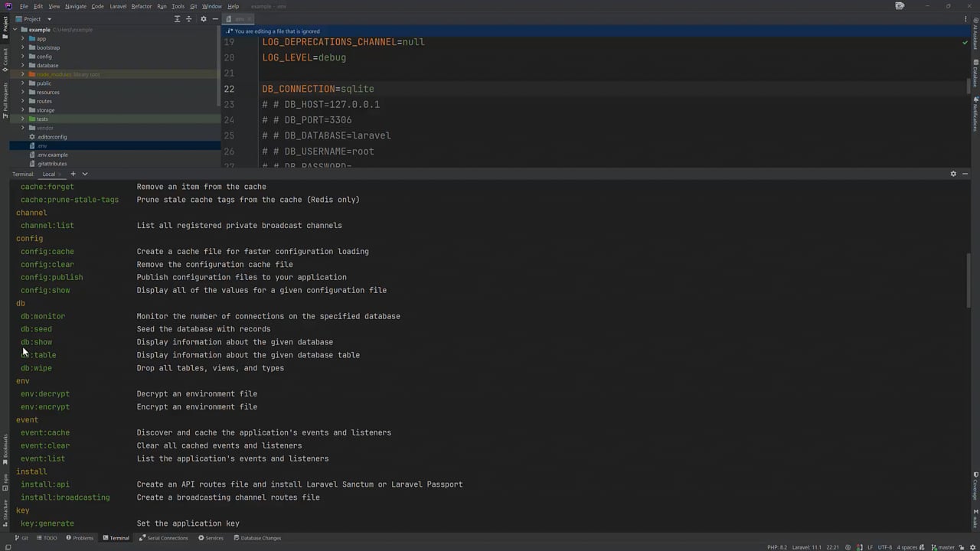Open the Services tool window tab
The width and height of the screenshot is (980, 551).
(x=211, y=538)
